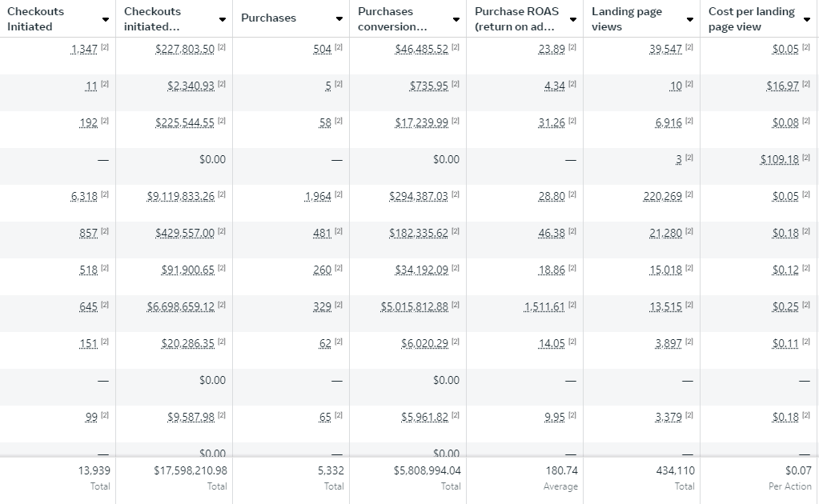Click the $17,598,210.98 total cell

(190, 470)
